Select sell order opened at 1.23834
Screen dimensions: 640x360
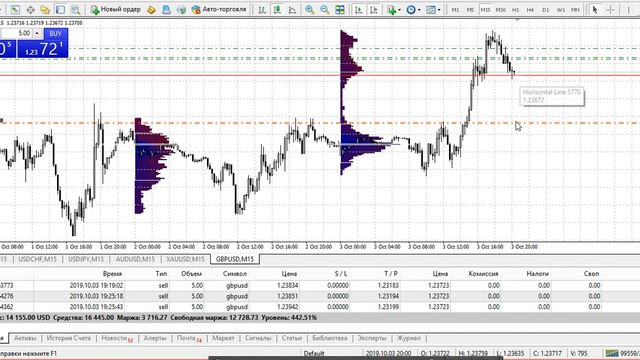point(300,285)
